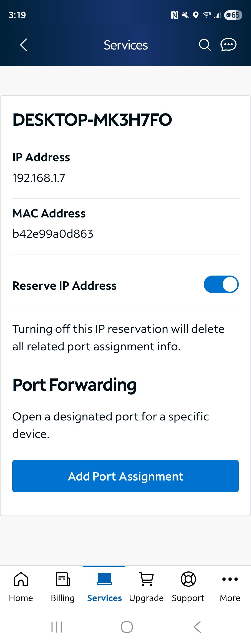
Task: Tap the Services header title
Action: coord(125,45)
